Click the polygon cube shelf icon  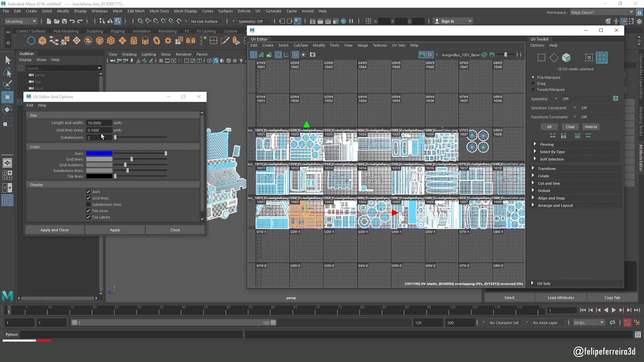click(x=42, y=41)
